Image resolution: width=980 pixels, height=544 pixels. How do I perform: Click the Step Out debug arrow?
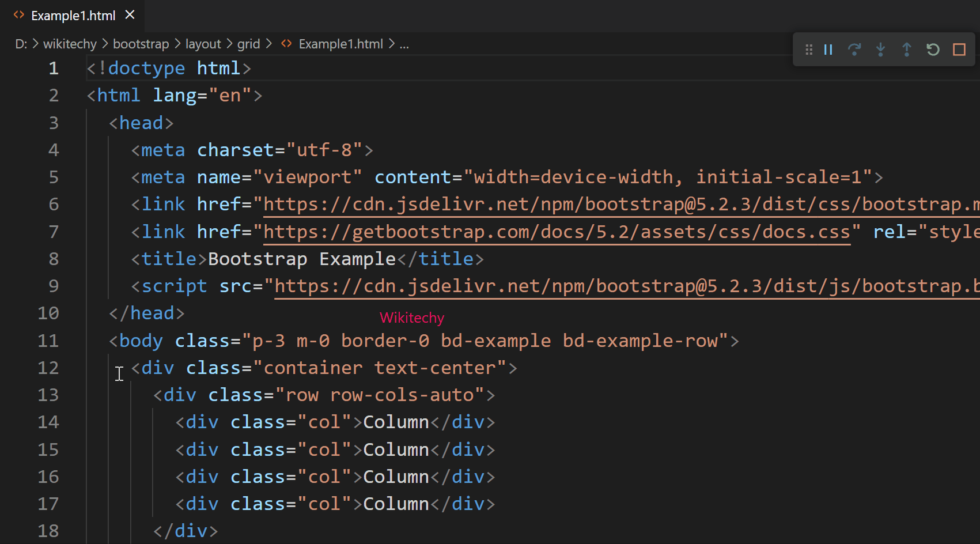[907, 50]
